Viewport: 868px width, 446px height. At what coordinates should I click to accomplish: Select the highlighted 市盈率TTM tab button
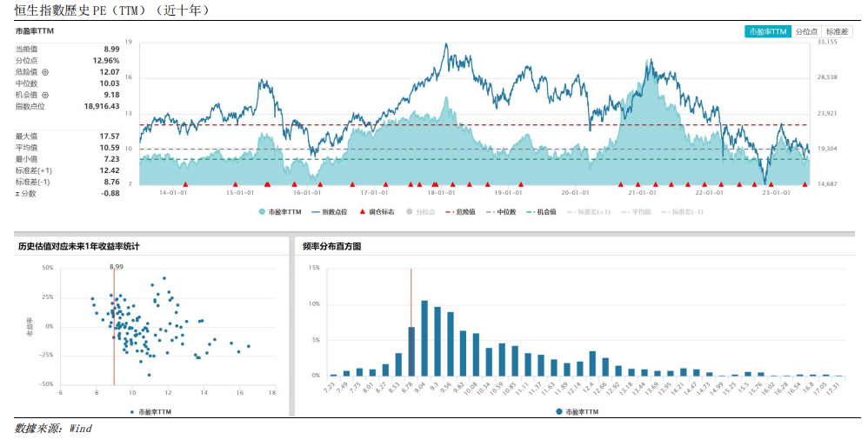(768, 31)
